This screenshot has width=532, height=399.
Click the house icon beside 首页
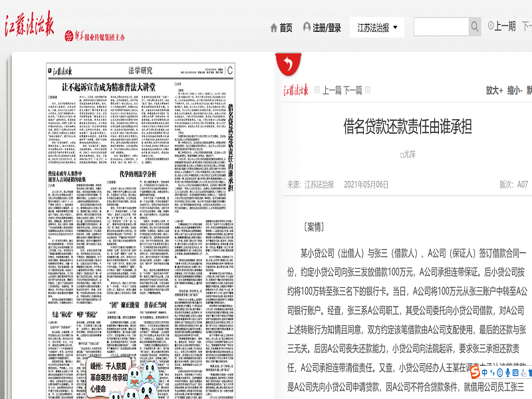[x=274, y=28]
